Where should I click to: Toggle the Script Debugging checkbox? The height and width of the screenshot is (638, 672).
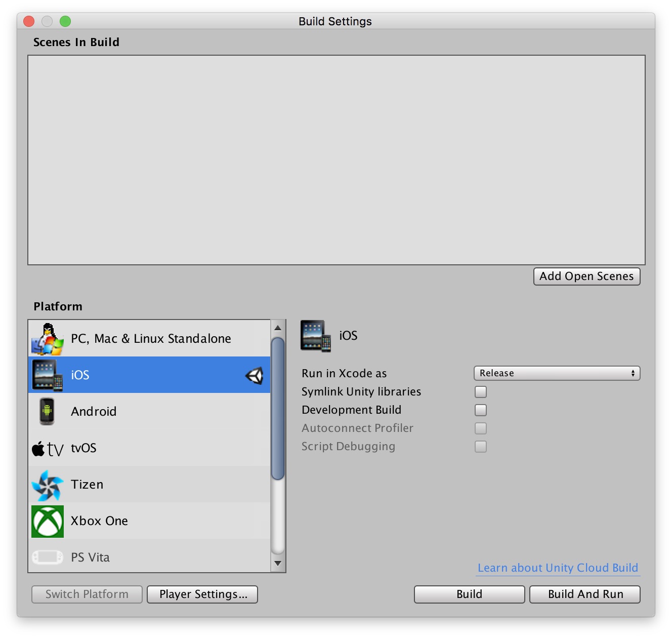tap(480, 446)
